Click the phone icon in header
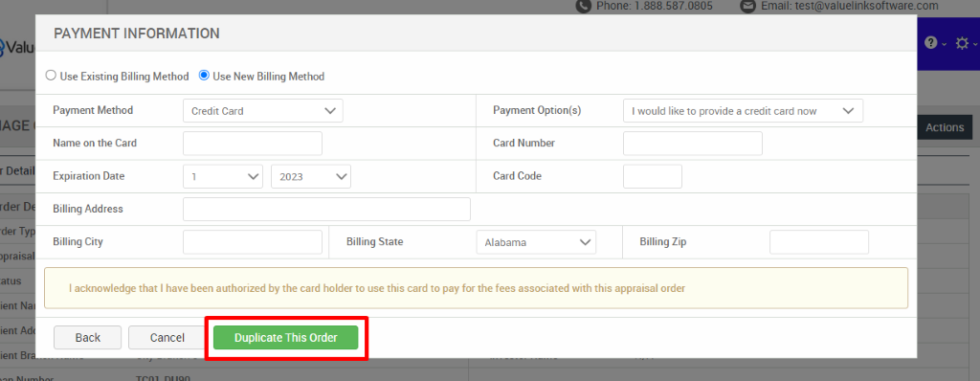Image resolution: width=980 pixels, height=381 pixels. (583, 6)
